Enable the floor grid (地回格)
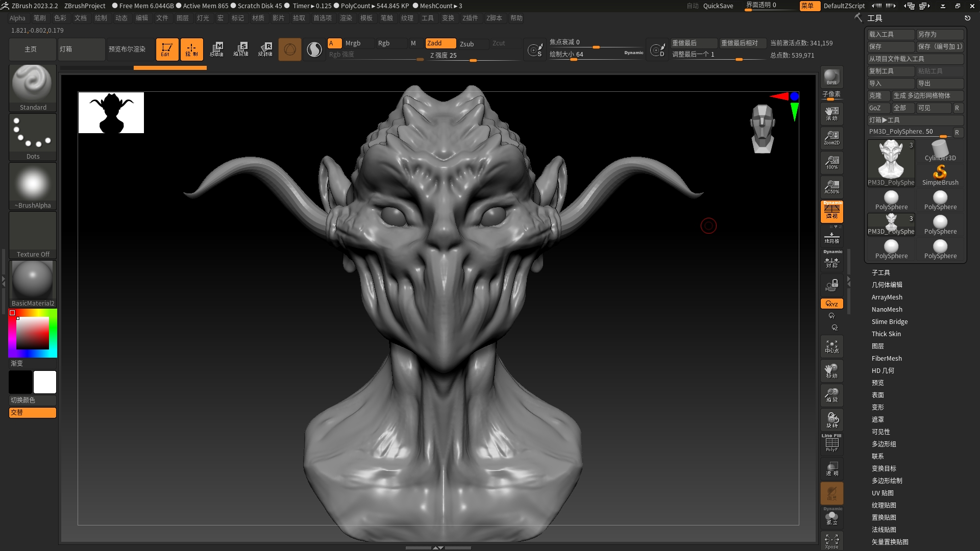The width and height of the screenshot is (980, 551). point(832,237)
